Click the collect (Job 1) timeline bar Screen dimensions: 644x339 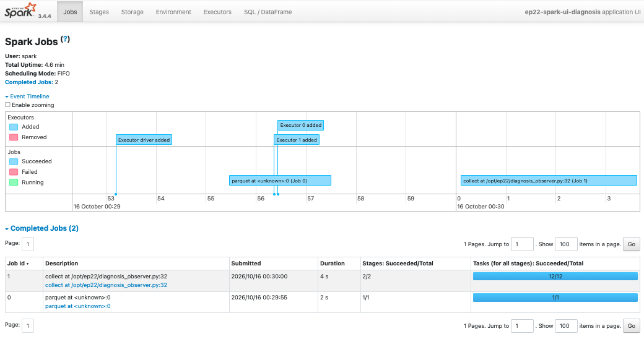(x=549, y=181)
